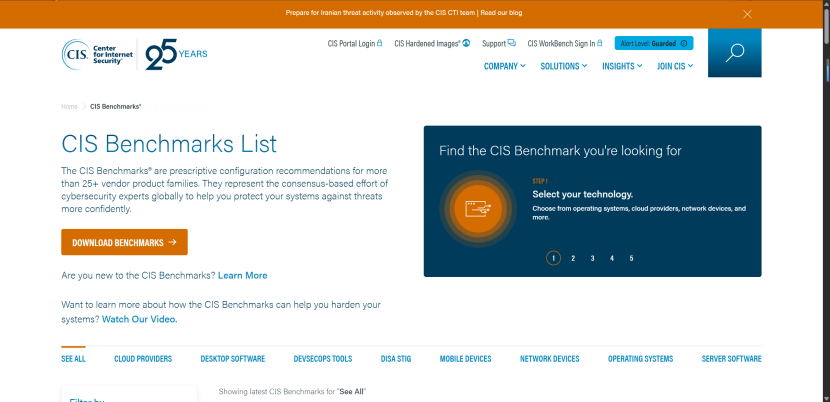
Task: Click the Read our blog banner link
Action: pyautogui.click(x=501, y=13)
